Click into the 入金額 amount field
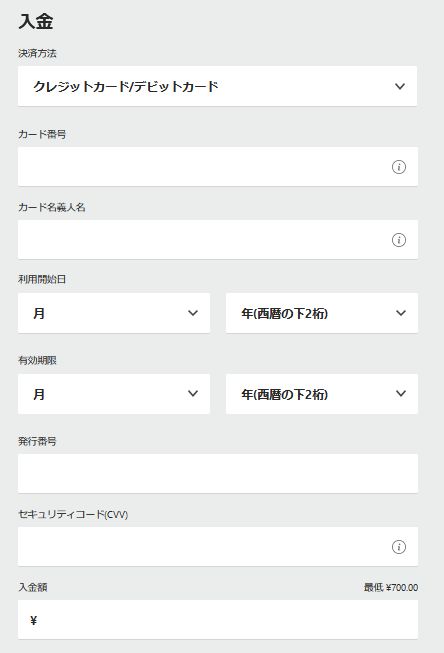444x653 pixels. [218, 620]
